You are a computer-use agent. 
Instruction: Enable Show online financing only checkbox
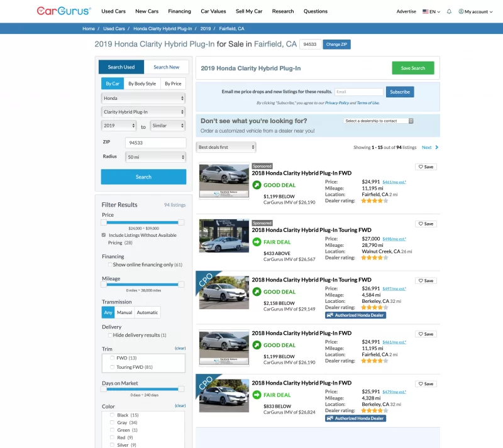tap(110, 265)
